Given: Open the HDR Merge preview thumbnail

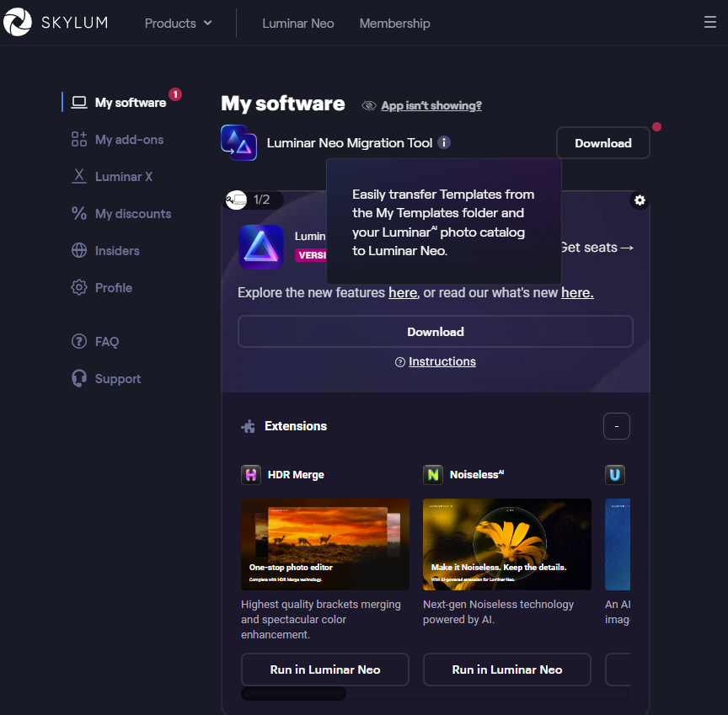Looking at the screenshot, I should pos(325,544).
